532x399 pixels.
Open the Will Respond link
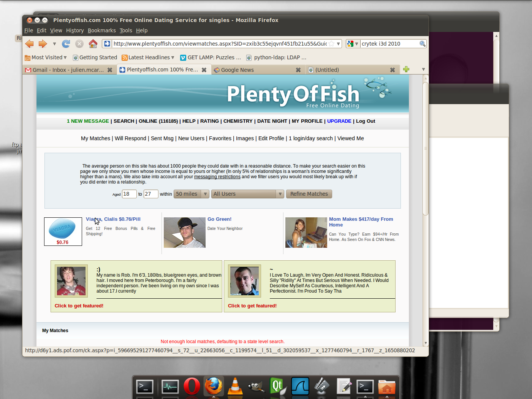click(130, 138)
